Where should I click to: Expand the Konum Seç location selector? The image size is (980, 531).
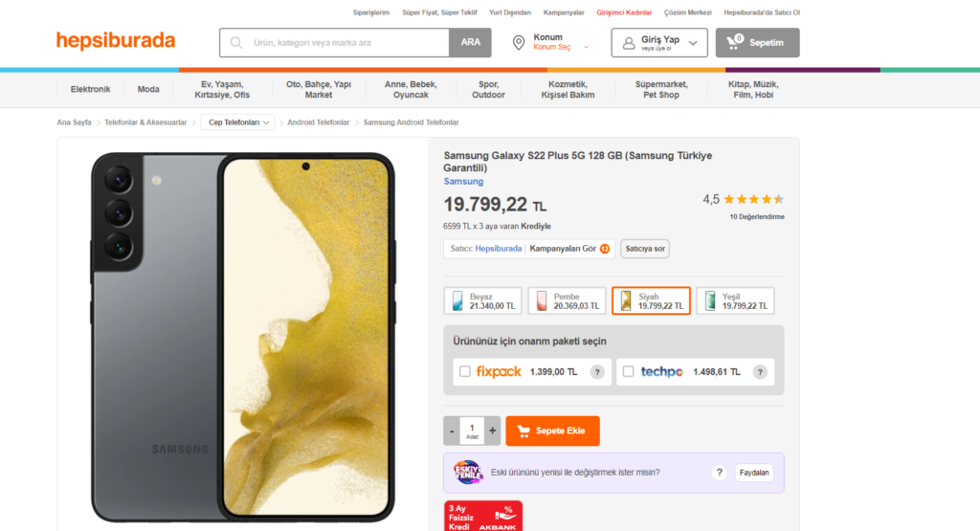click(x=586, y=47)
